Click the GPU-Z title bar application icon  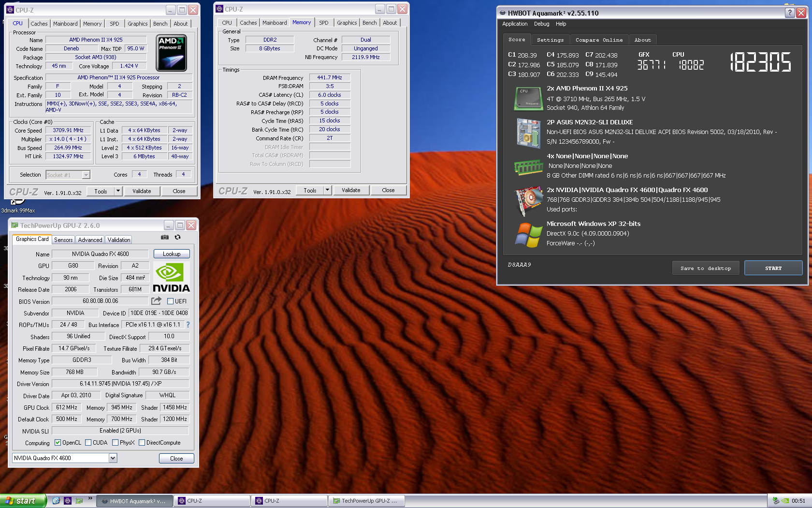14,225
